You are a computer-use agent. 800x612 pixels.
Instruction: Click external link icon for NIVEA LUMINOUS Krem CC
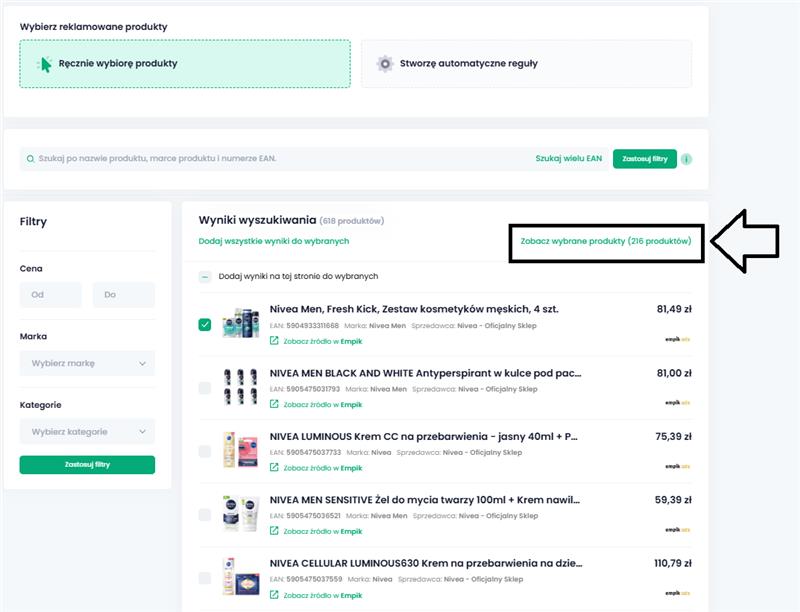point(274,467)
